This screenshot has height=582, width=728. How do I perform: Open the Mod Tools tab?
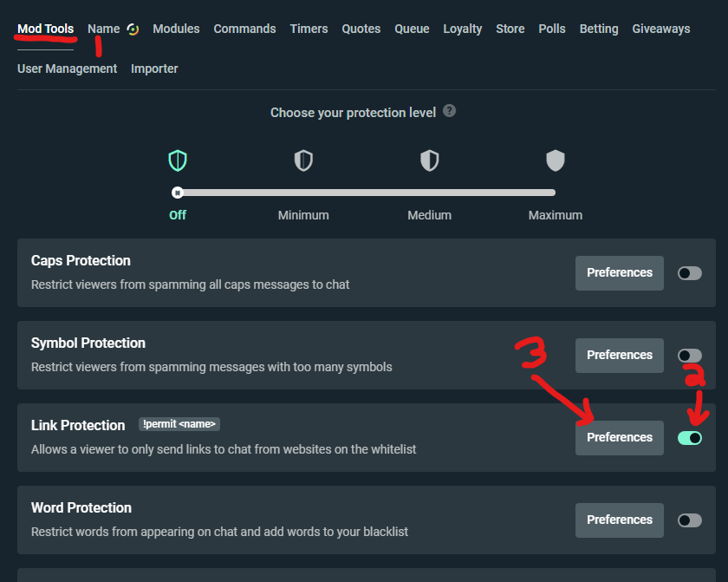pyautogui.click(x=45, y=29)
